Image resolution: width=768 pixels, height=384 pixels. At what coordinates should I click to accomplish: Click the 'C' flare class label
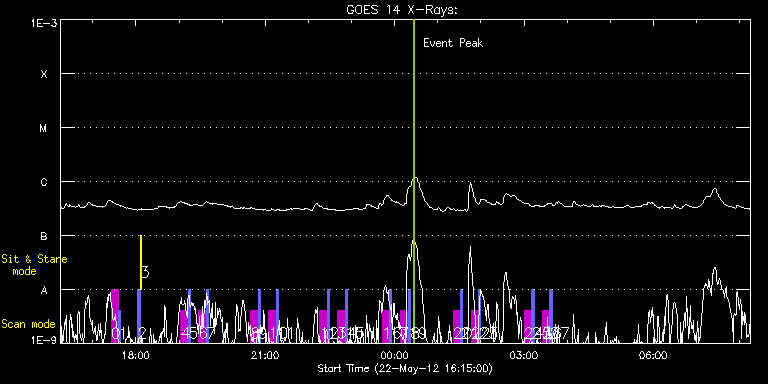pos(44,182)
